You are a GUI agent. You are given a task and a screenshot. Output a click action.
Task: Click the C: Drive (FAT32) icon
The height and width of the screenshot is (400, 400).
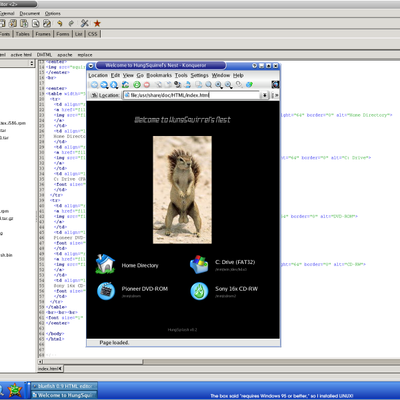point(199,264)
